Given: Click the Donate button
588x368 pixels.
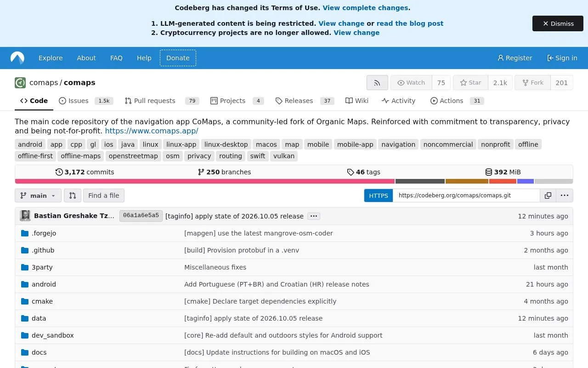Looking at the screenshot, I should click(x=178, y=58).
